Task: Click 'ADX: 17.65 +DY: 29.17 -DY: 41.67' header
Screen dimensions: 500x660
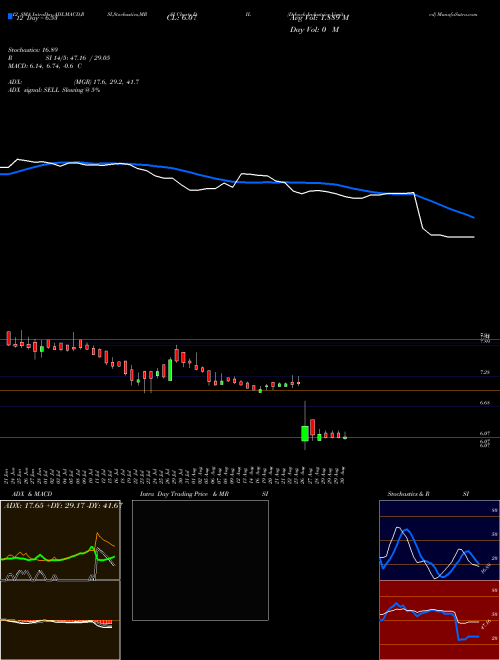Action: tap(63, 505)
